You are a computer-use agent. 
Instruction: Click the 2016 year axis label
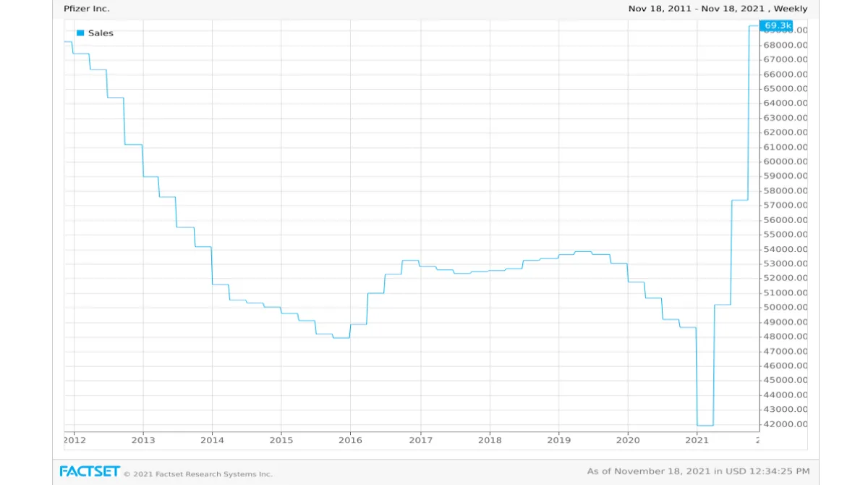(x=351, y=440)
